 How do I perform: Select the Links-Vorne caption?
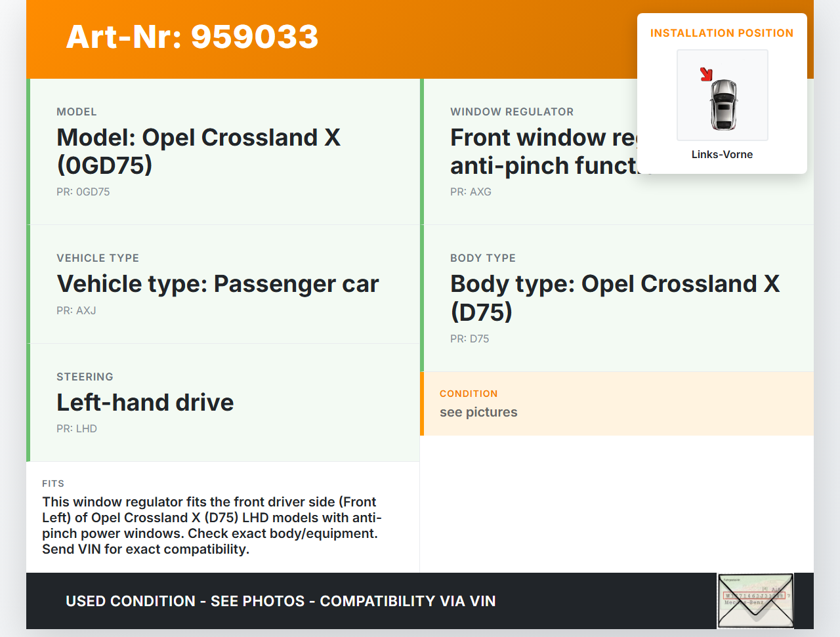[722, 154]
